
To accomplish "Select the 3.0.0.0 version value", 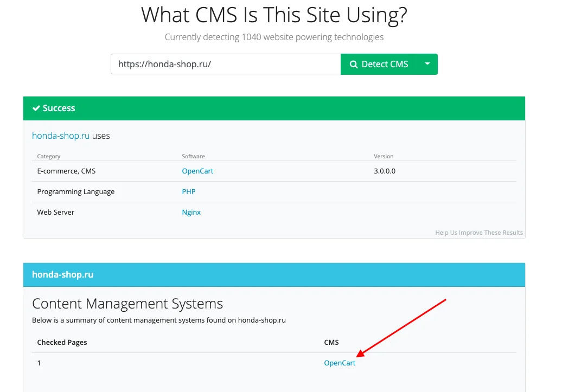I will [385, 171].
